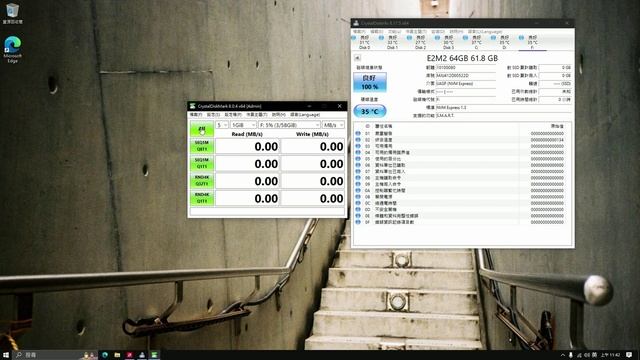Open the Recycle Bin desktop icon
The width and height of the screenshot is (640, 360).
click(12, 13)
